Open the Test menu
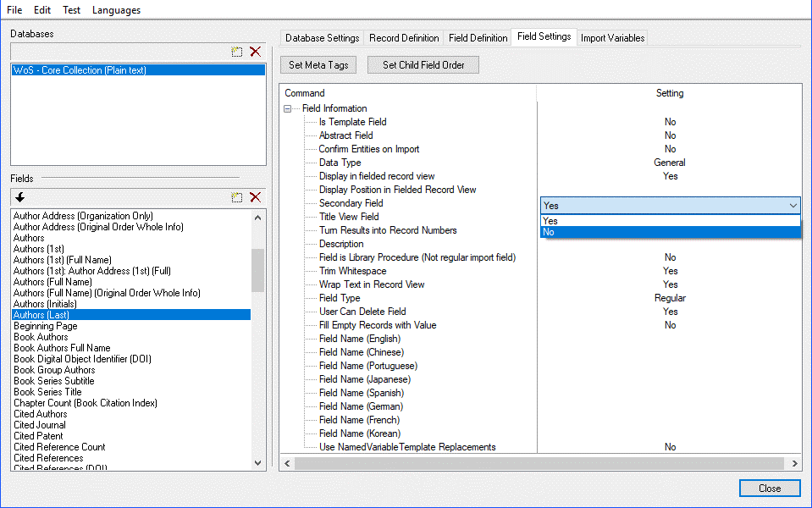 71,9
